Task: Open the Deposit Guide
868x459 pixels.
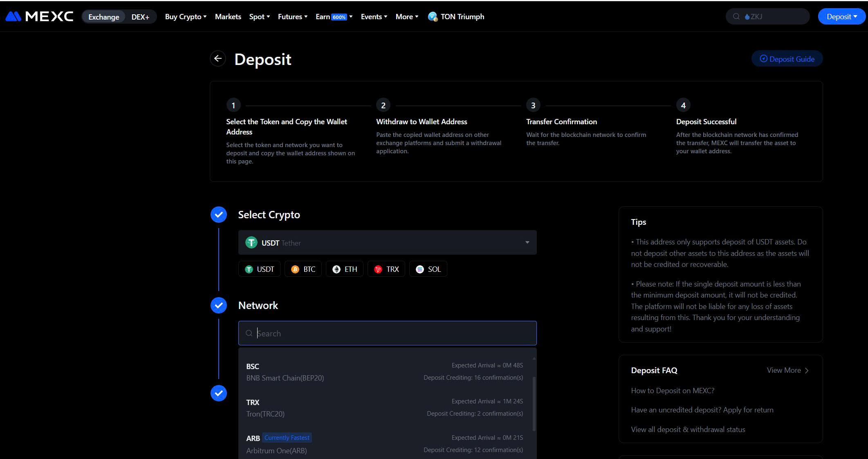Action: [x=787, y=59]
